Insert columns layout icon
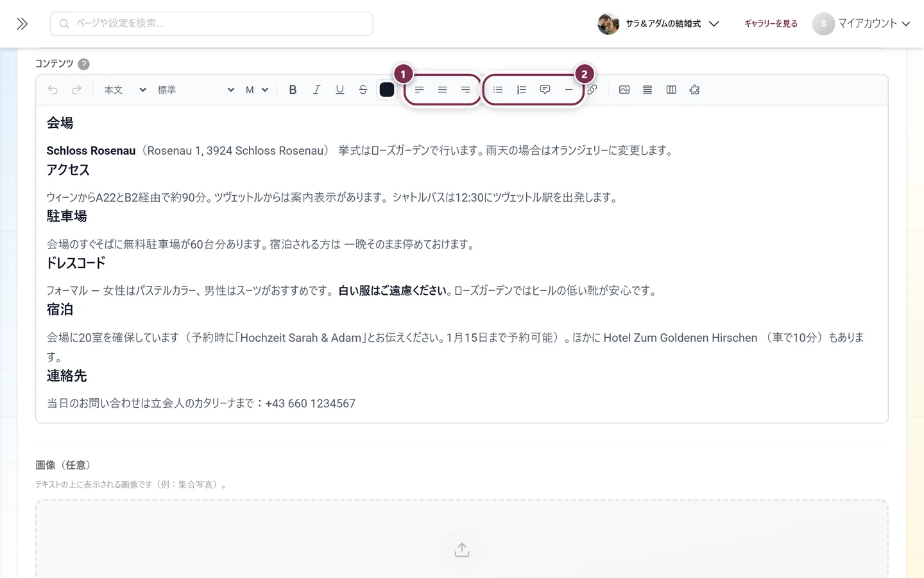 coord(671,90)
